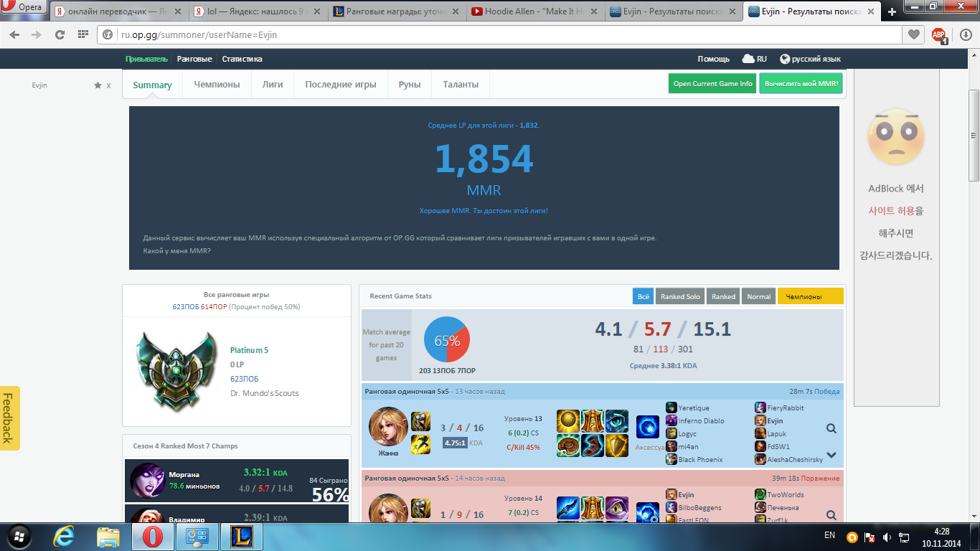Open the Speed Dial grid icon
This screenshot has width=980, height=551.
83,34
